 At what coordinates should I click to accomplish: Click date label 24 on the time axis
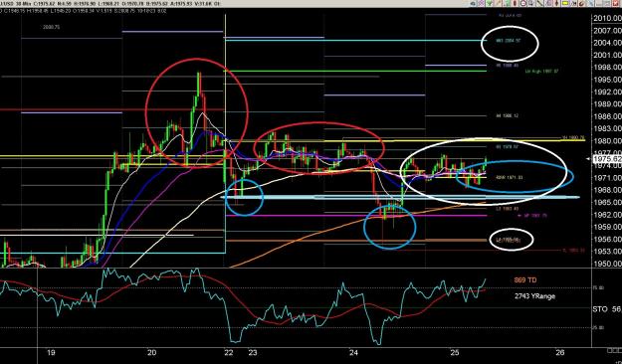[x=354, y=352]
